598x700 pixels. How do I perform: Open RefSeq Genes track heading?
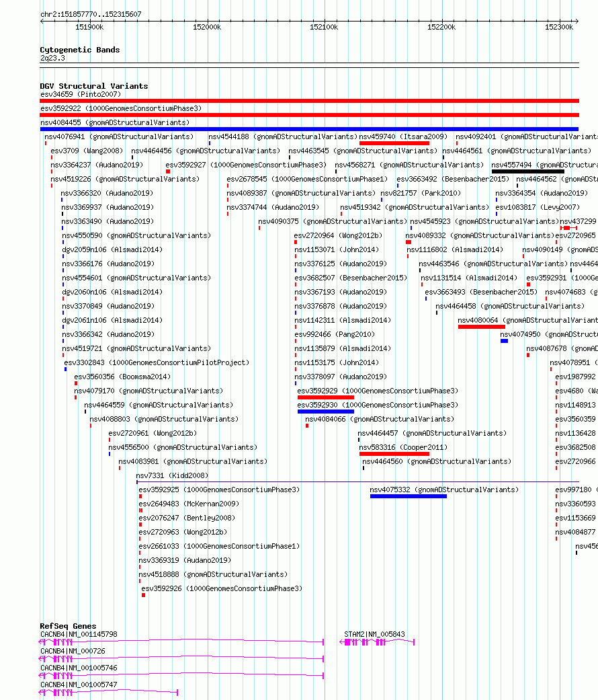pyautogui.click(x=68, y=626)
